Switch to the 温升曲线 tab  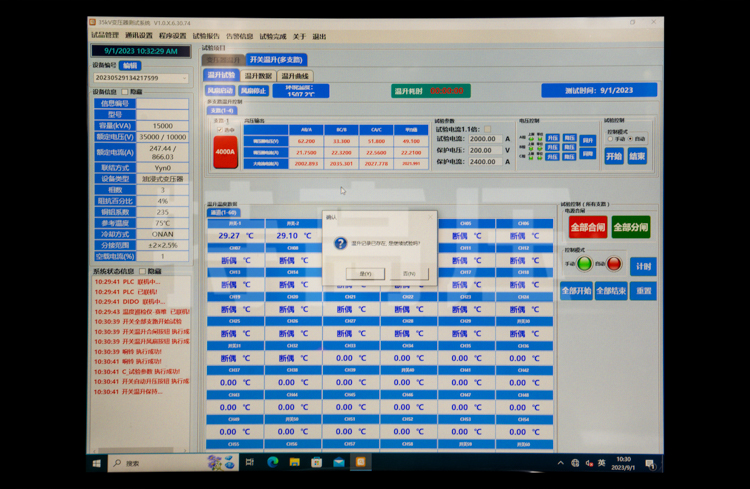coord(295,76)
